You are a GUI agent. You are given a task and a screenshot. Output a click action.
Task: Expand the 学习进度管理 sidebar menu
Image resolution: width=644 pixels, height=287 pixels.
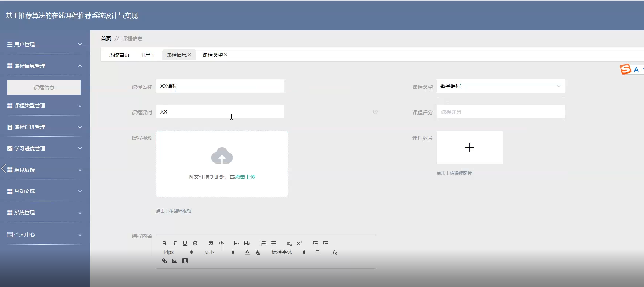[x=44, y=148]
